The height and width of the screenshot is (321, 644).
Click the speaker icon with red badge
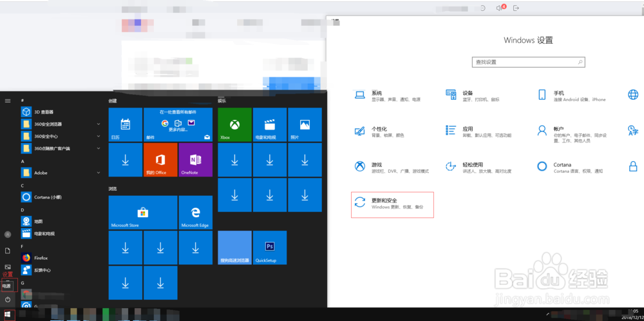[500, 7]
